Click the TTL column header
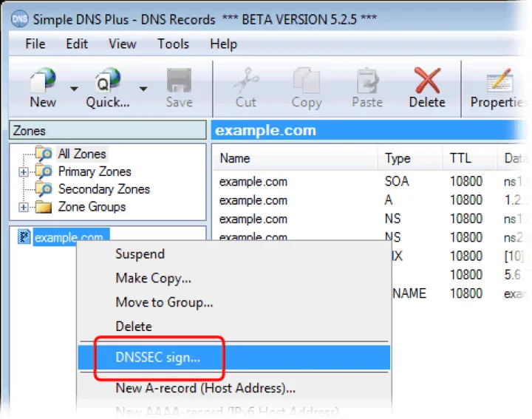 (x=460, y=158)
